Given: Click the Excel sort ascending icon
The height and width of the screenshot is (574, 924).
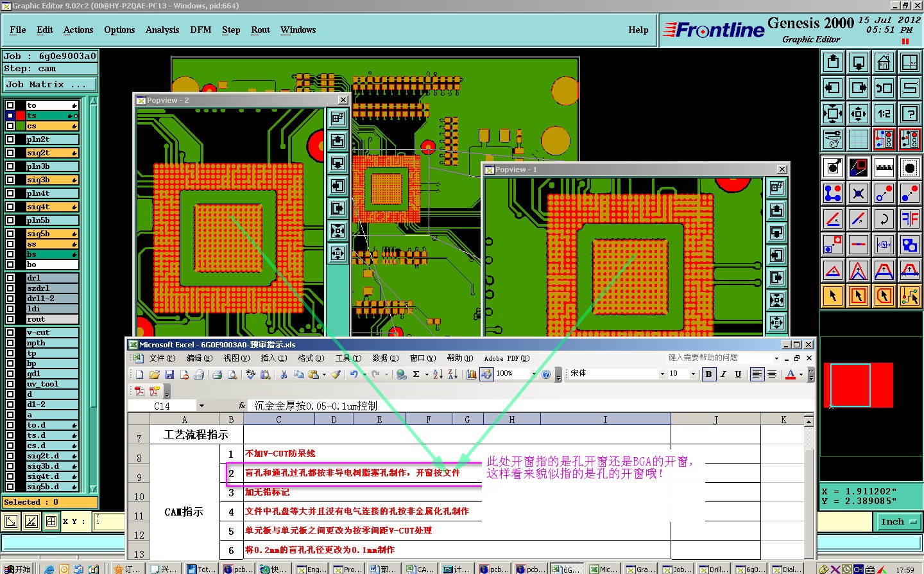Looking at the screenshot, I should click(x=438, y=374).
